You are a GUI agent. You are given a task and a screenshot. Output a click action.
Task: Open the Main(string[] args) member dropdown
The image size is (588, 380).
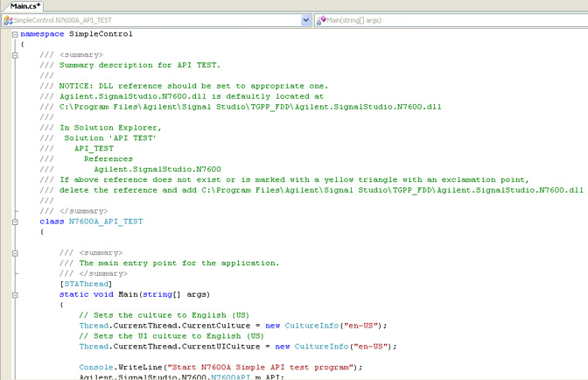coord(451,20)
